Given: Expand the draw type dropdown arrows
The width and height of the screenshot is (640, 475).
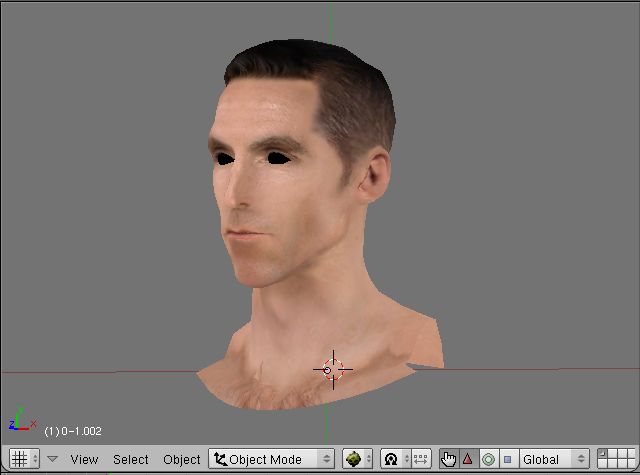Looking at the screenshot, I should click(x=368, y=459).
